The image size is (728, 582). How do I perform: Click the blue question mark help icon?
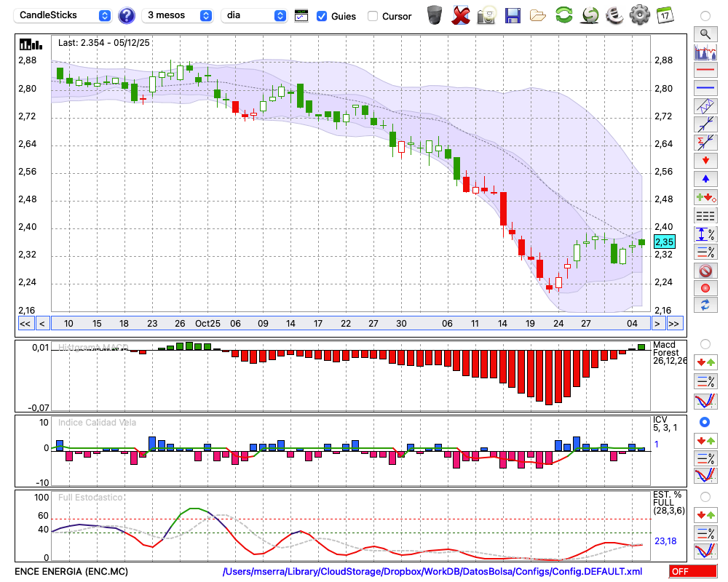pyautogui.click(x=127, y=15)
